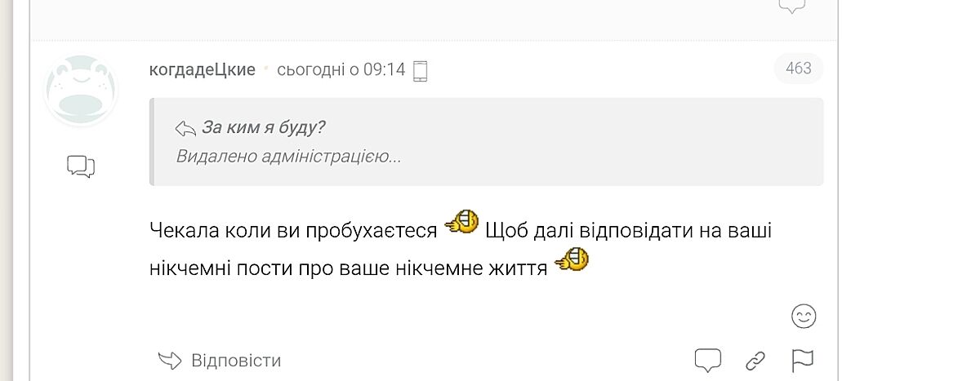Open the quoted post За ким я буду?
This screenshot has height=381, width=980.
[263, 128]
